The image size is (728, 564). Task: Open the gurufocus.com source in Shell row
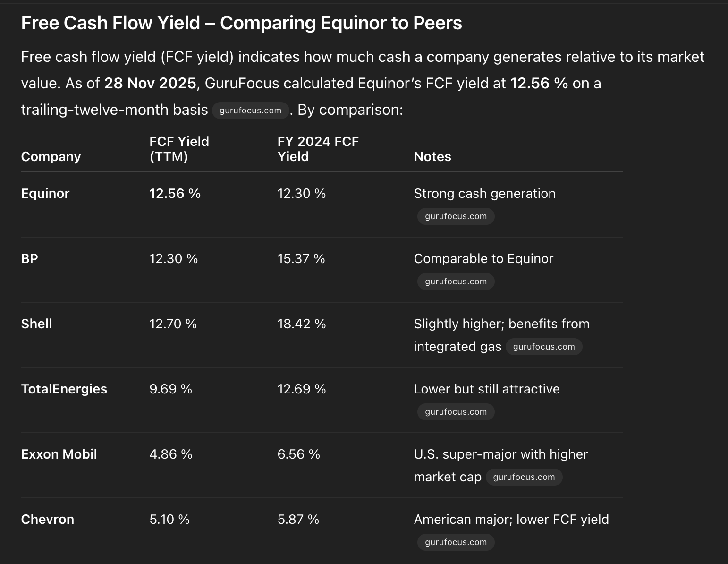click(544, 347)
